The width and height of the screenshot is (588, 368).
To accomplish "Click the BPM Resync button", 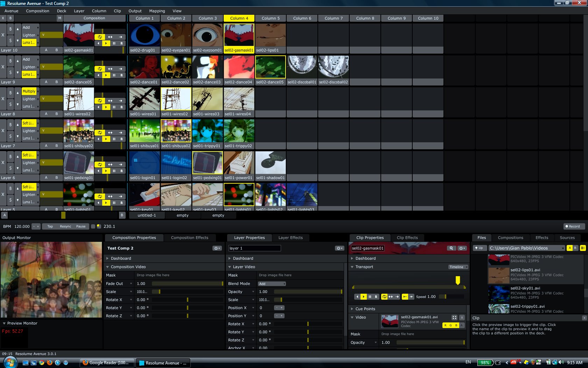I will tap(65, 226).
